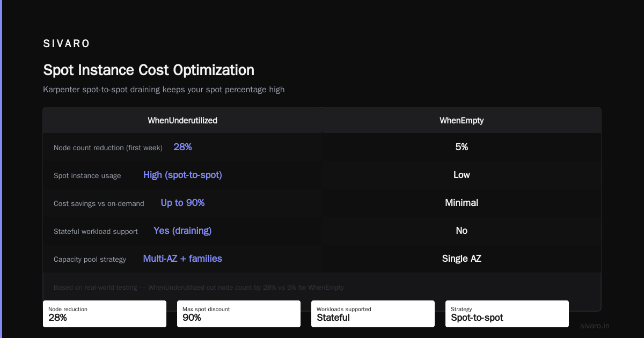The image size is (644, 338).
Task: Select the WhenUnderutilized column header
Action: click(182, 121)
